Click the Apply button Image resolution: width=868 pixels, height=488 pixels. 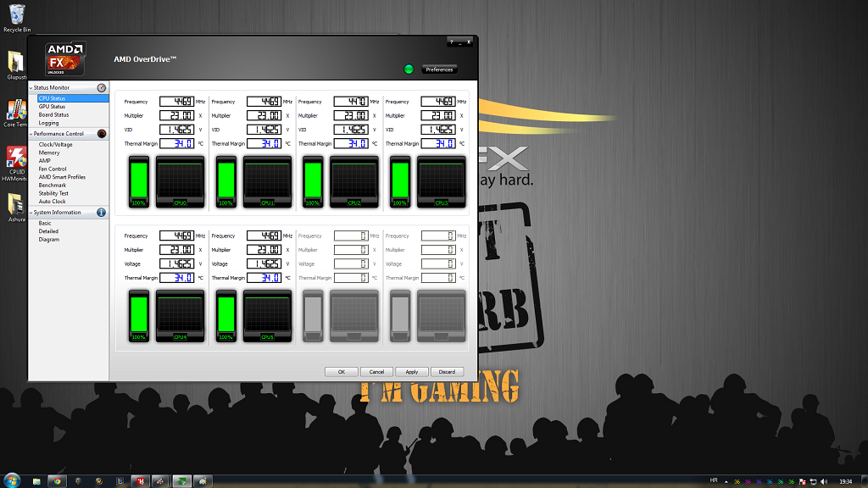(x=412, y=372)
